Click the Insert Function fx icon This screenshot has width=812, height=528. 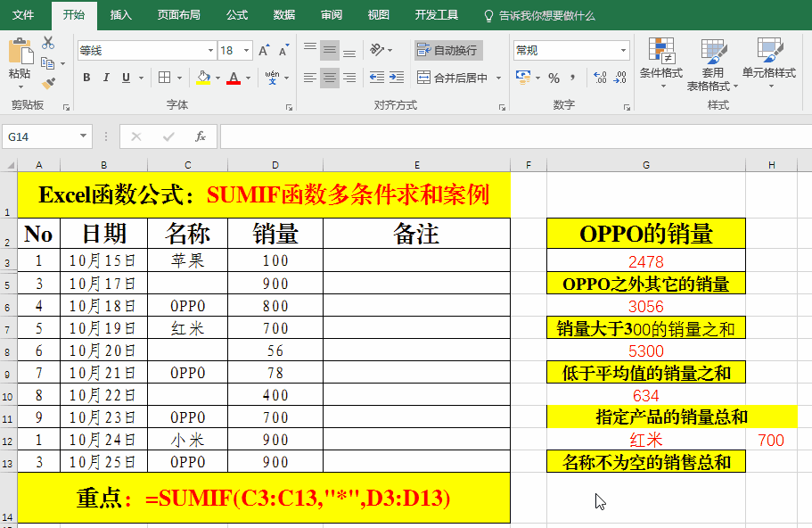201,136
